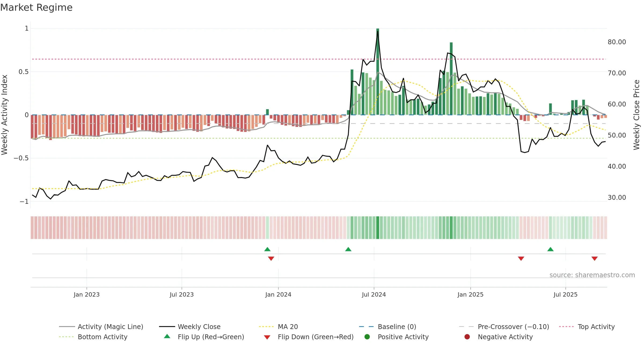Click the −0.5 activity index axis label
This screenshot has width=644, height=362.
pyautogui.click(x=21, y=158)
